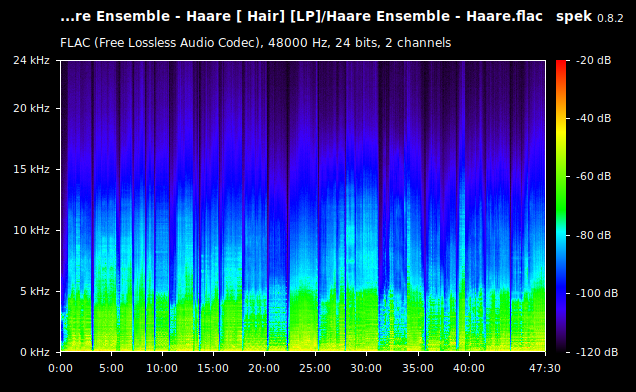Click the '5 kHz' frequency axis label
Image resolution: width=636 pixels, height=392 pixels.
click(35, 291)
